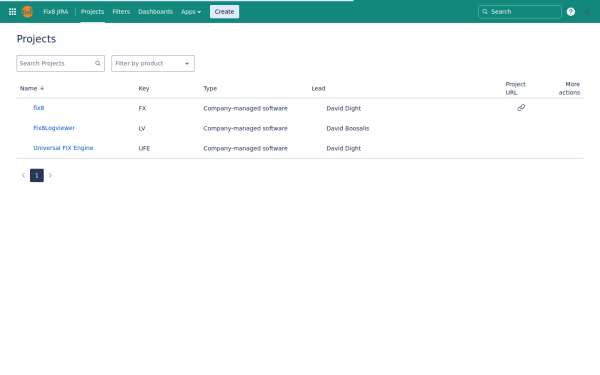
Task: Click lead David Boosalis
Action: pyautogui.click(x=347, y=128)
